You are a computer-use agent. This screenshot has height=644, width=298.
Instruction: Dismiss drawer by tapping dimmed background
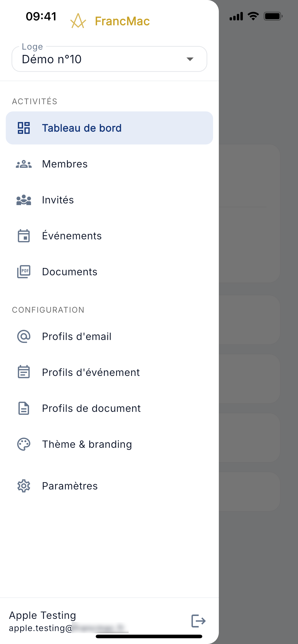tap(258, 322)
